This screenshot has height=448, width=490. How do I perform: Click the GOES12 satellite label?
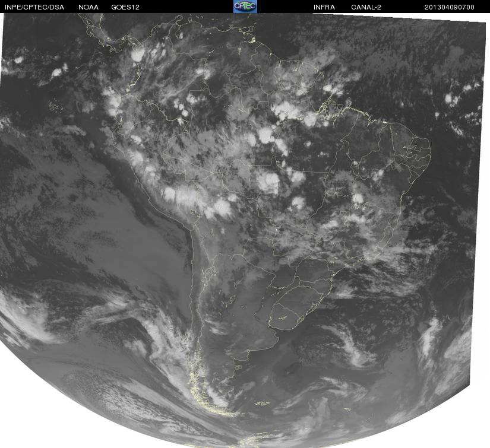125,7
